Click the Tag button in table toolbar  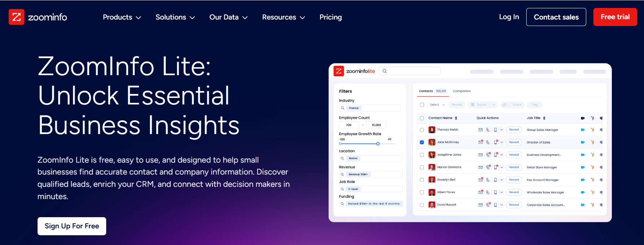coord(535,105)
